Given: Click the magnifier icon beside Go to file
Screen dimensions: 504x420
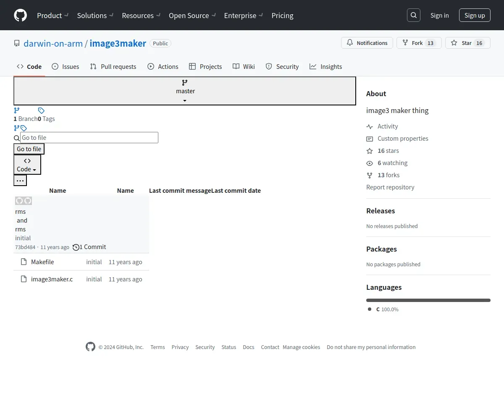Looking at the screenshot, I should pyautogui.click(x=17, y=138).
